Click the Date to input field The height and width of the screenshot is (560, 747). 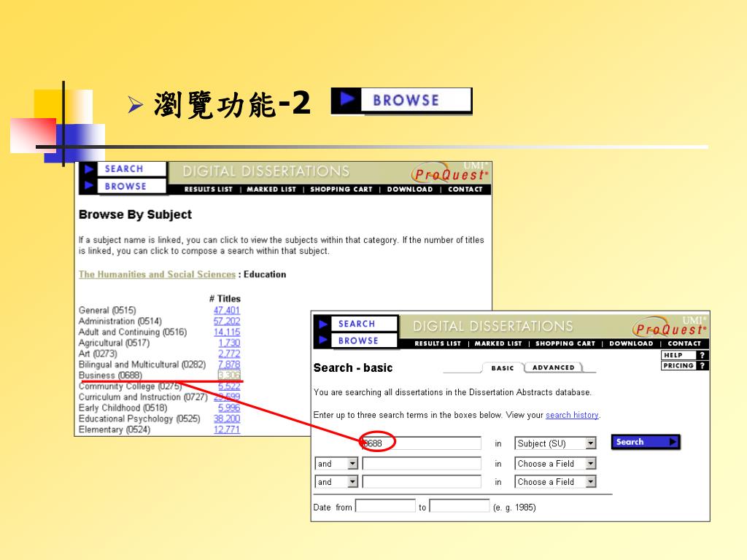[460, 506]
